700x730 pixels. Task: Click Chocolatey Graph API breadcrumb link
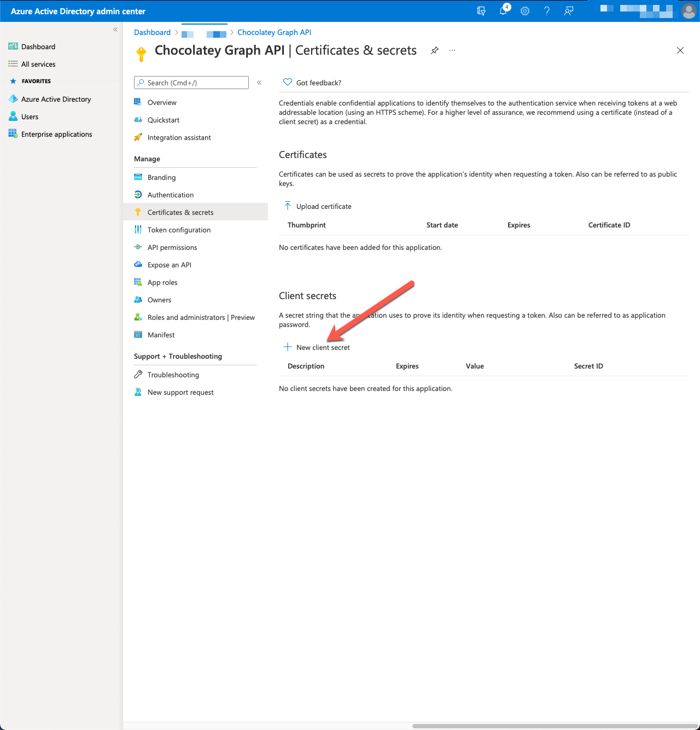(x=274, y=32)
